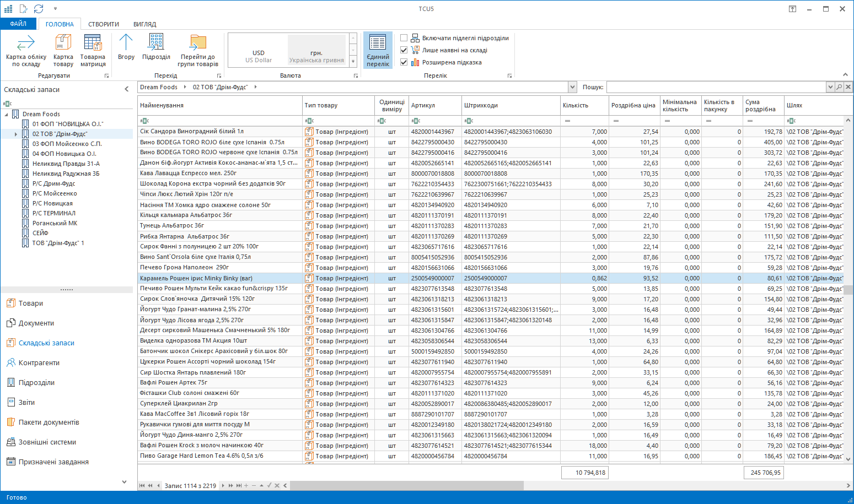This screenshot has width=854, height=504.
Task: Go to the next record in navigator
Action: point(223,485)
